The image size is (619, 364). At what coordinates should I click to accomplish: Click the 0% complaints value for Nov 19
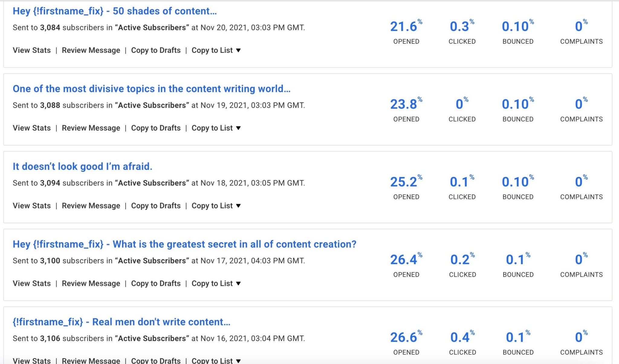581,104
